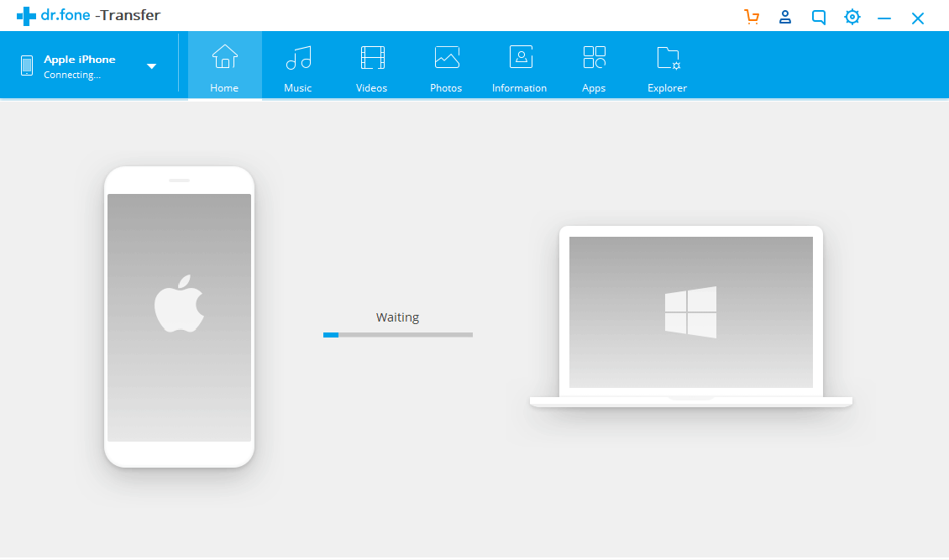Close the dr.fone window
The width and height of the screenshot is (949, 560).
(918, 18)
